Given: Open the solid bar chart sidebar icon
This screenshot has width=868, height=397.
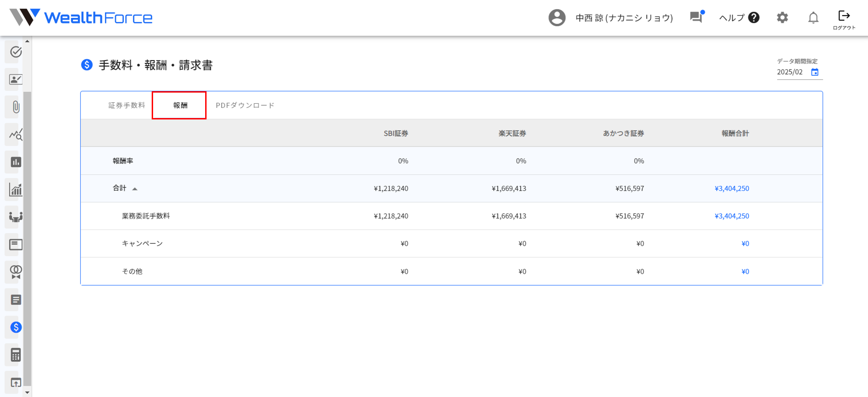Looking at the screenshot, I should pyautogui.click(x=16, y=162).
